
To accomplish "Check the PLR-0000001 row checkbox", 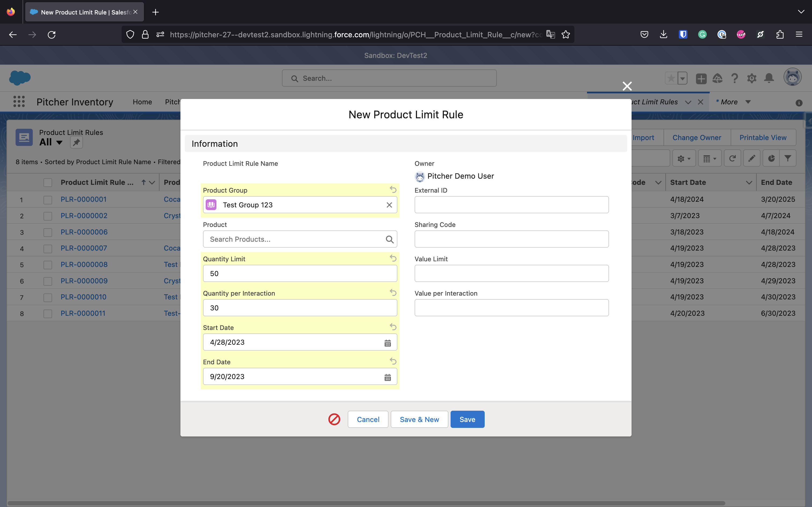I will click(48, 200).
